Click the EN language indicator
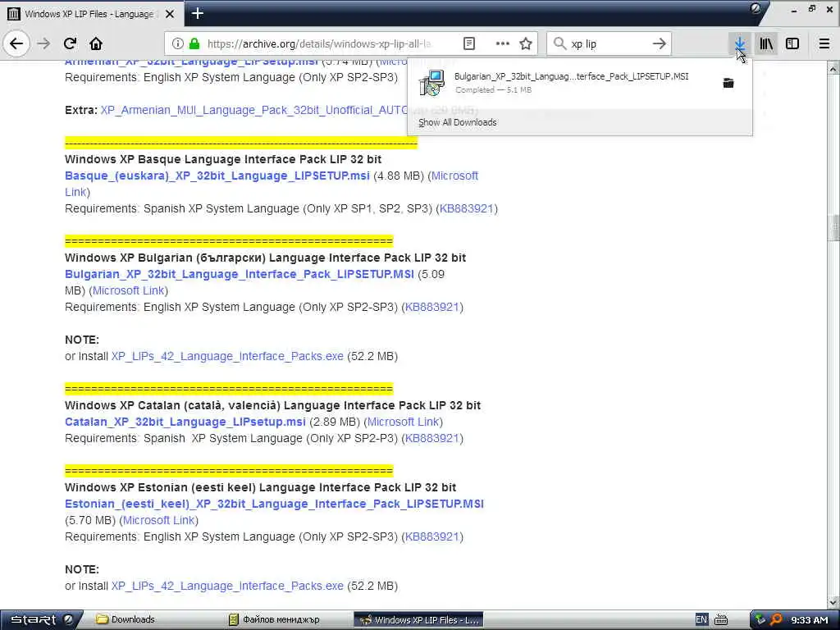Viewport: 840px width, 630px height. [701, 619]
